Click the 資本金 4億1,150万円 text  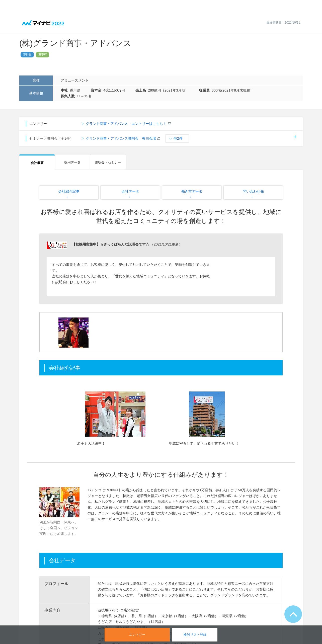point(108,90)
